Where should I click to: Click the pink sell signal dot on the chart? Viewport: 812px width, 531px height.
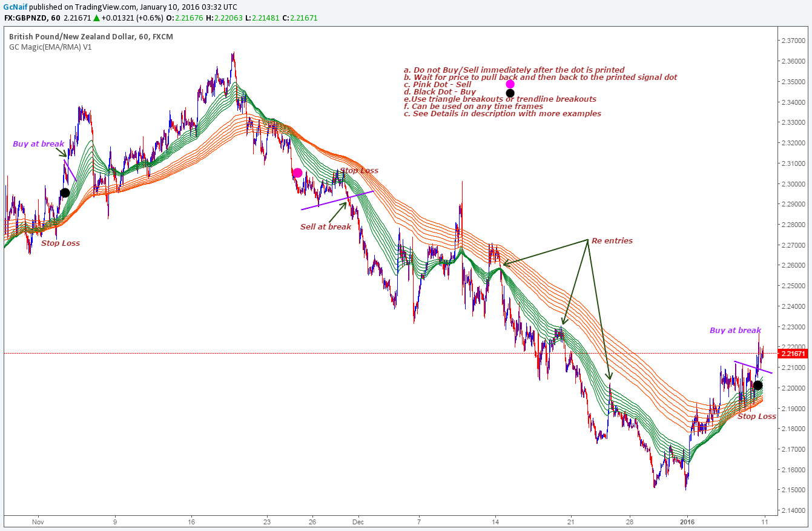(297, 173)
